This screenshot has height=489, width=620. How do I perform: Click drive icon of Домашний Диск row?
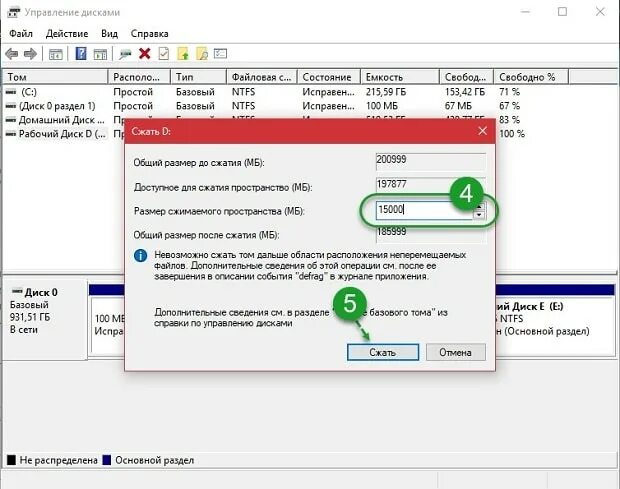tap(11, 120)
